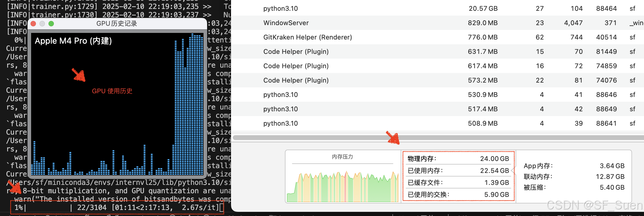Click the 联动内存 12.87 GB entry
The height and width of the screenshot is (216, 644).
[x=574, y=177]
